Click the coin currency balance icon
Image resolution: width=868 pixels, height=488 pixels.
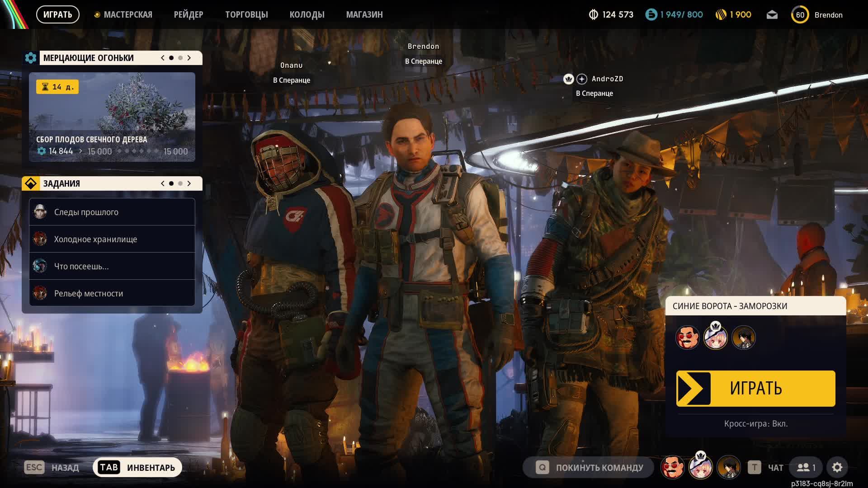click(x=593, y=15)
